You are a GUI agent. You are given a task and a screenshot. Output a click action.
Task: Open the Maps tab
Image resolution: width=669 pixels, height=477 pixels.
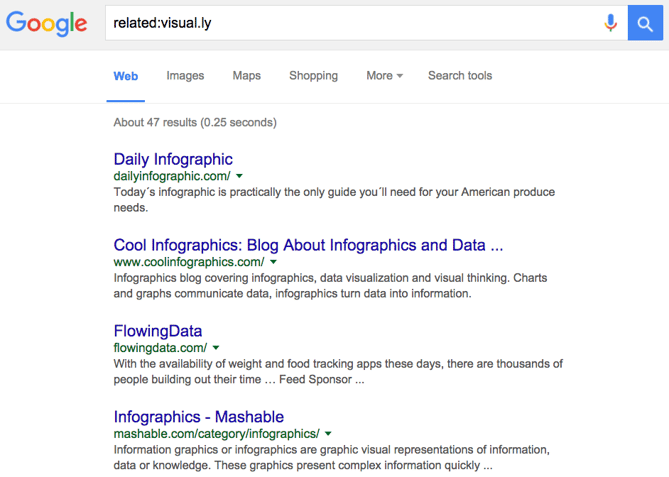tap(246, 76)
